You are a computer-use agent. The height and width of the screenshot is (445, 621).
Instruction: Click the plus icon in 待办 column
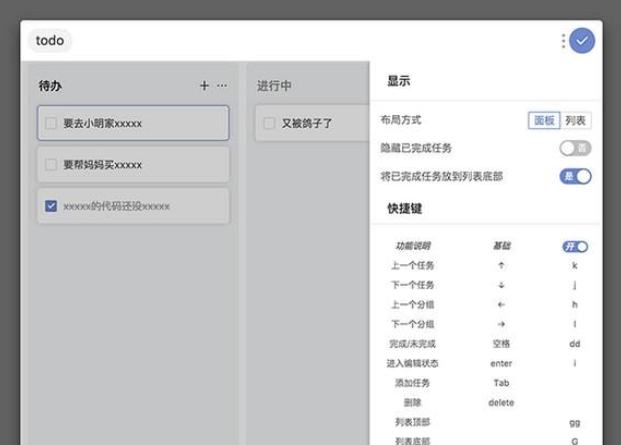click(x=205, y=86)
